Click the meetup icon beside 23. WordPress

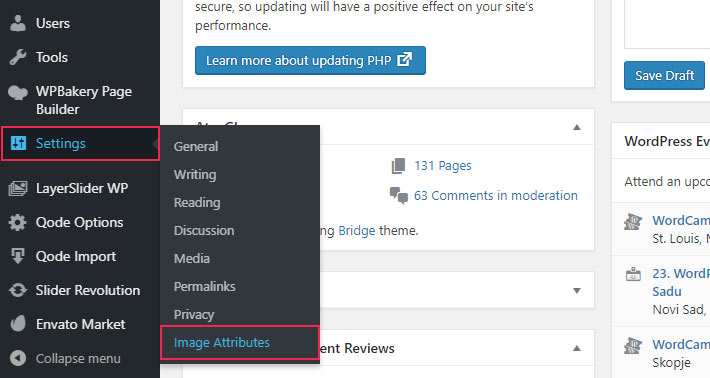633,274
